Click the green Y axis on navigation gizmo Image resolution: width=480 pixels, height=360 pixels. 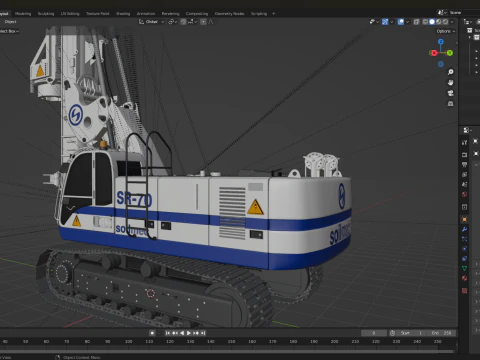[x=450, y=53]
